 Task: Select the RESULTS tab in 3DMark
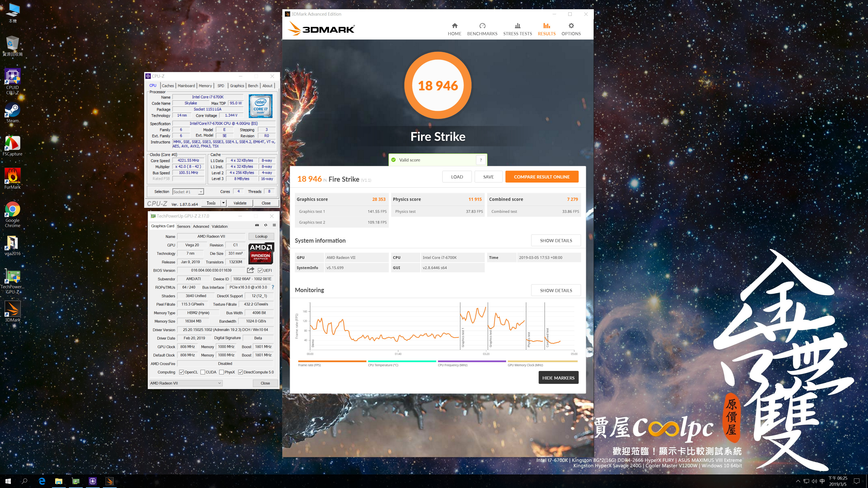pyautogui.click(x=547, y=29)
